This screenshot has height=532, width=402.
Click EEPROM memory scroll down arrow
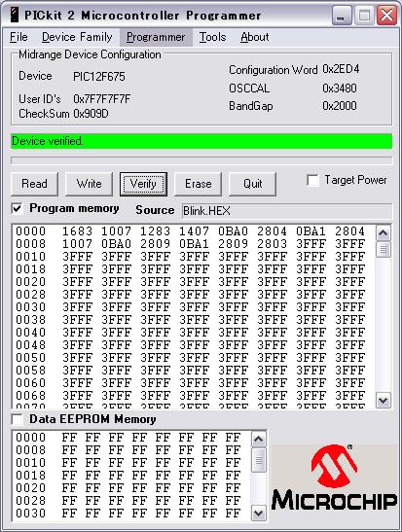point(258,513)
